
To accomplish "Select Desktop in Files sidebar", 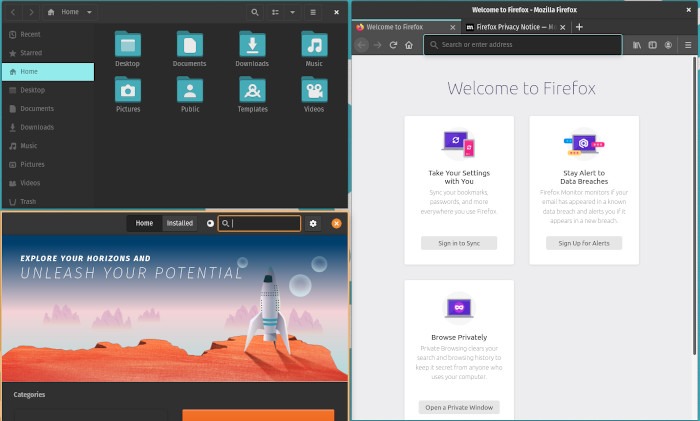I will coord(48,90).
